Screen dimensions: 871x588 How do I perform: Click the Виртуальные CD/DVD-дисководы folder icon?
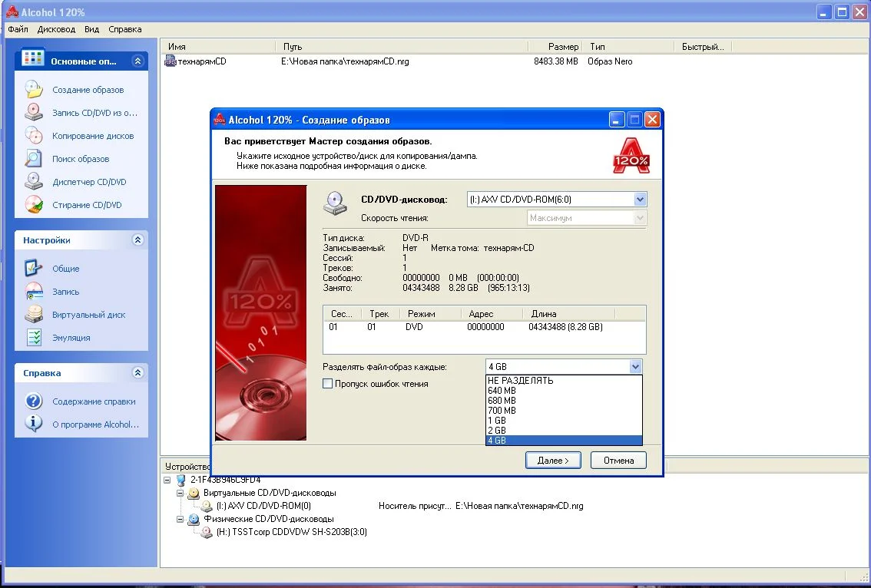(194, 493)
